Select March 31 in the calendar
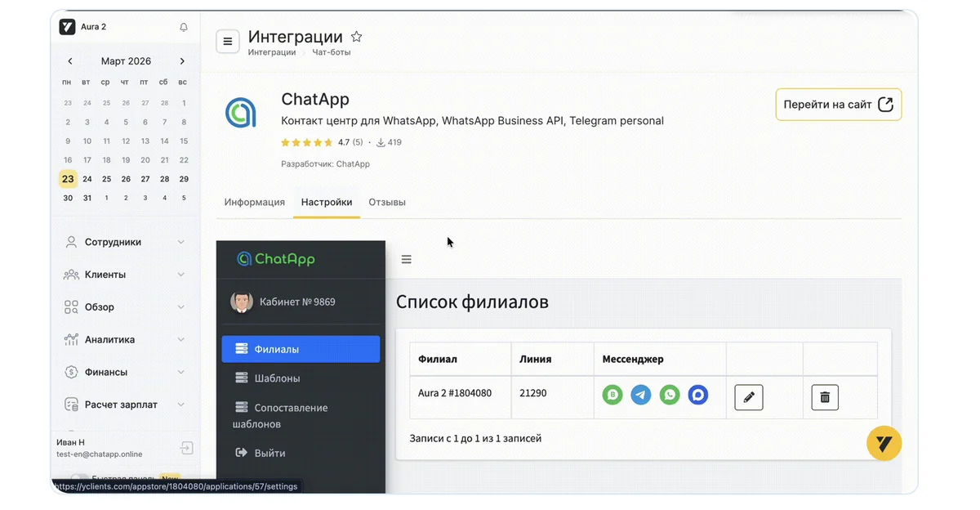Screen dimensions: 980x510 coord(87,198)
